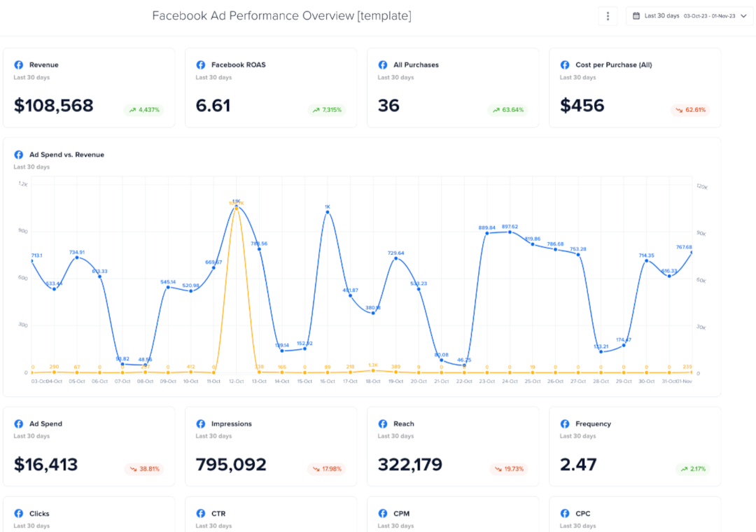The image size is (756, 532).
Task: Click Facebook icon on Ad Spend vs. Revenue chart
Action: click(x=19, y=154)
